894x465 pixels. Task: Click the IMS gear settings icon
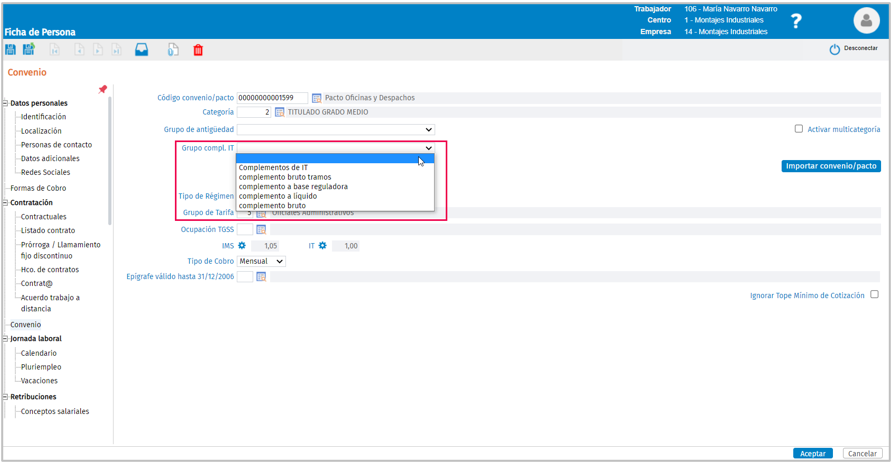(242, 246)
